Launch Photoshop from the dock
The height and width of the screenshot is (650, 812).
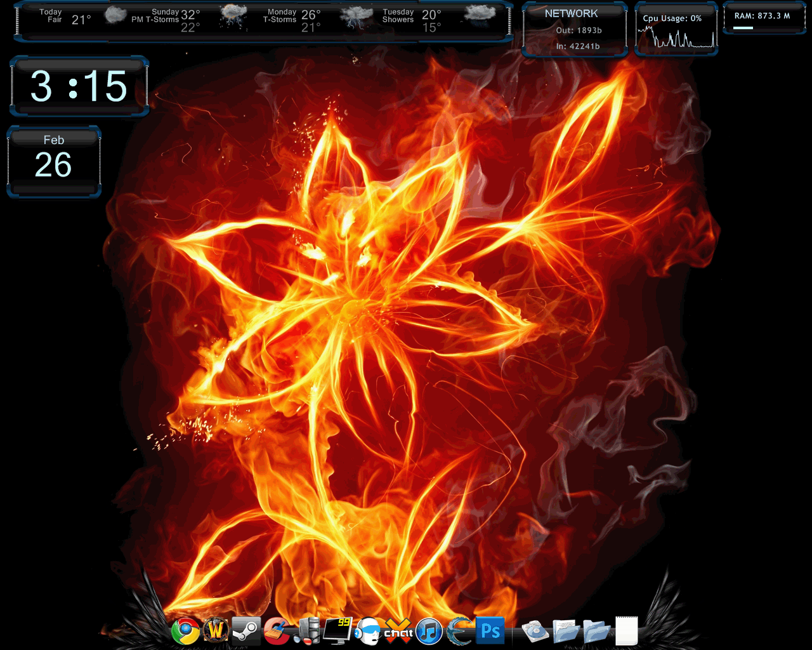(x=490, y=630)
